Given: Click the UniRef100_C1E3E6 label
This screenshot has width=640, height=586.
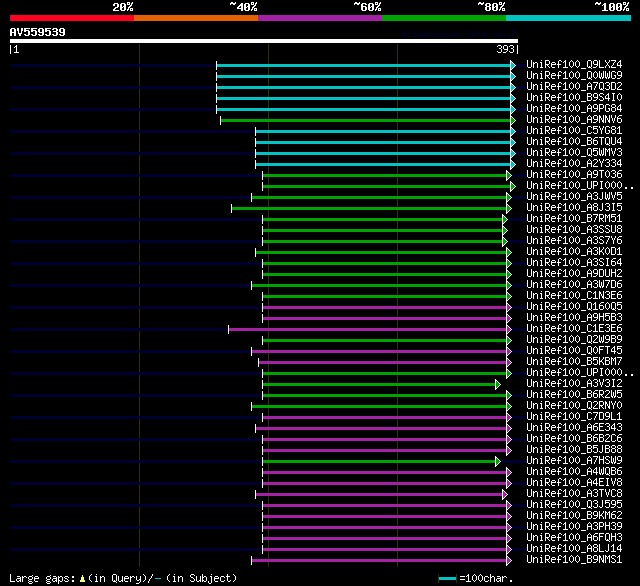Looking at the screenshot, I should [574, 329].
